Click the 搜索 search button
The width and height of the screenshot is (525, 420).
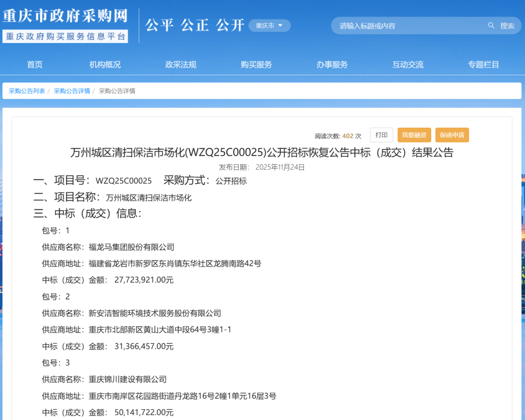(x=507, y=26)
